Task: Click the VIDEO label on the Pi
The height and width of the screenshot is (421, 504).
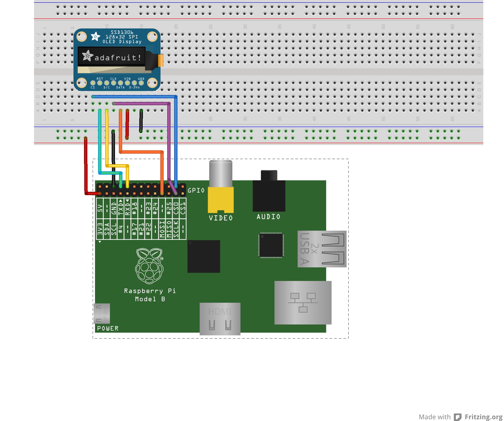Action: [x=221, y=218]
